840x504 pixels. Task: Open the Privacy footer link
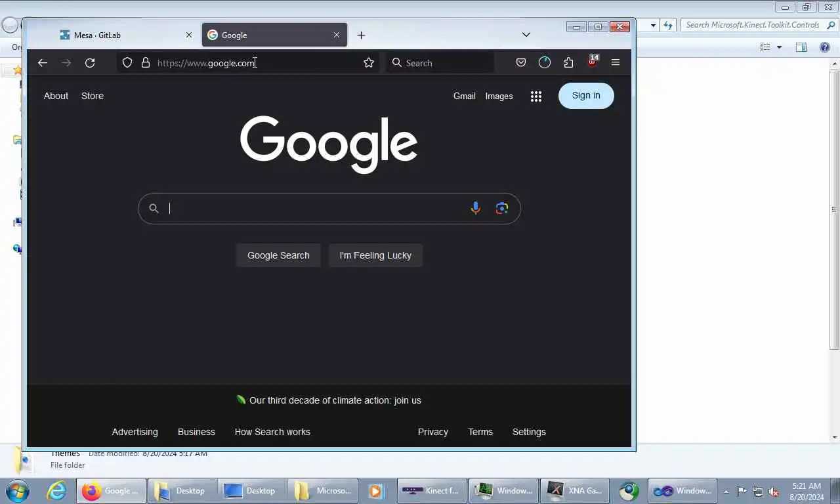433,432
